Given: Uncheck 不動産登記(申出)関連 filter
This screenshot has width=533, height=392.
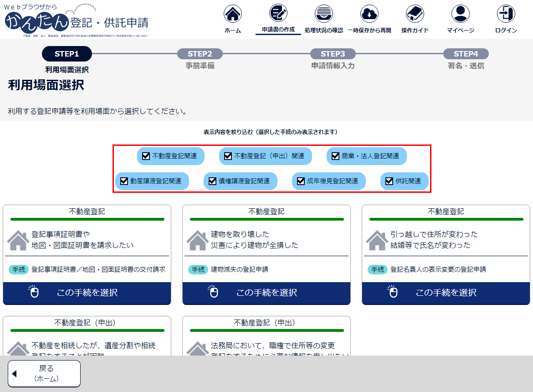Looking at the screenshot, I should coord(228,156).
